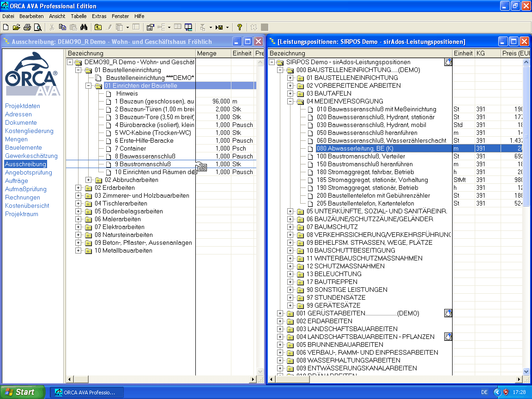Click the info icon beside 001 GERÜSTARBEITEN
This screenshot has height=399, width=532.
(x=448, y=313)
